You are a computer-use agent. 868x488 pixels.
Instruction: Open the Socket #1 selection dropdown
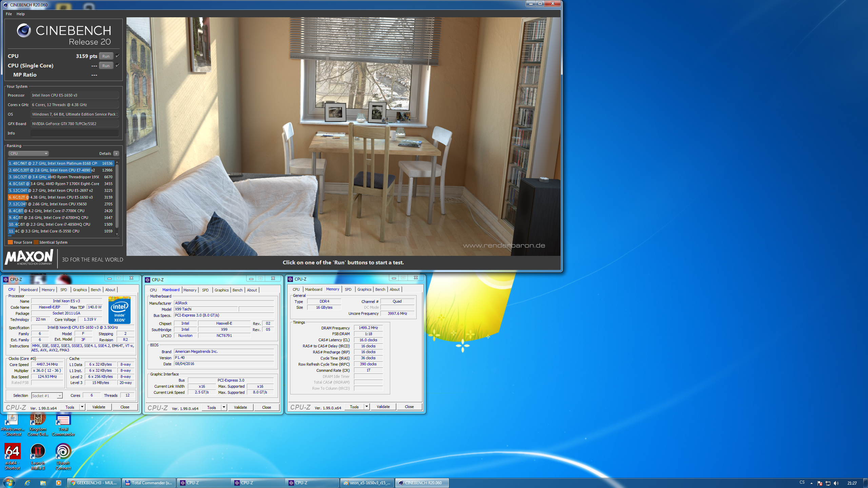pos(47,395)
